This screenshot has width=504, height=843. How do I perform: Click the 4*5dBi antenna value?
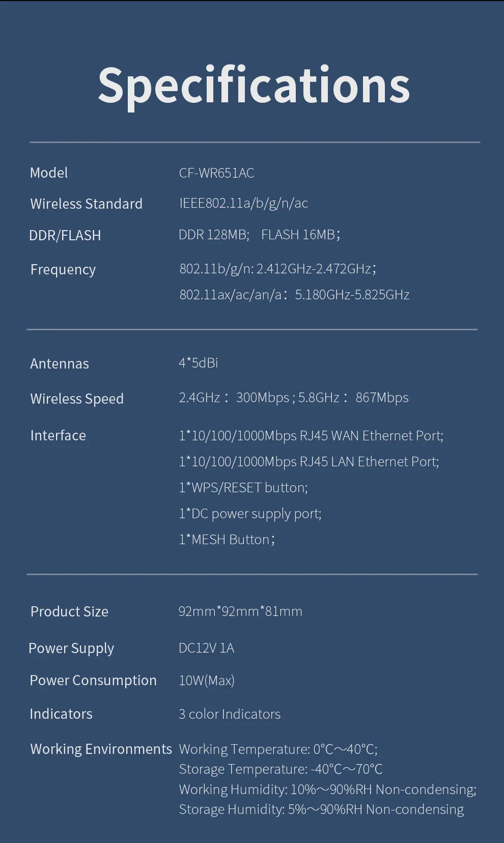pos(198,363)
